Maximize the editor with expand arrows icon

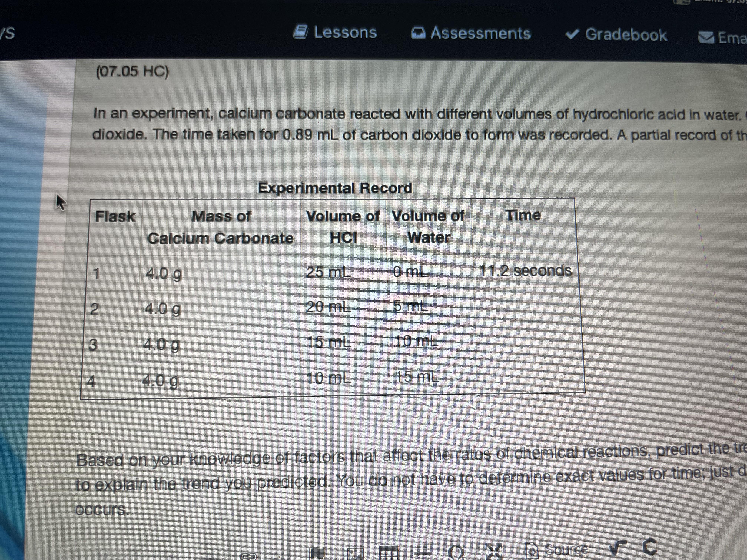coord(494,551)
